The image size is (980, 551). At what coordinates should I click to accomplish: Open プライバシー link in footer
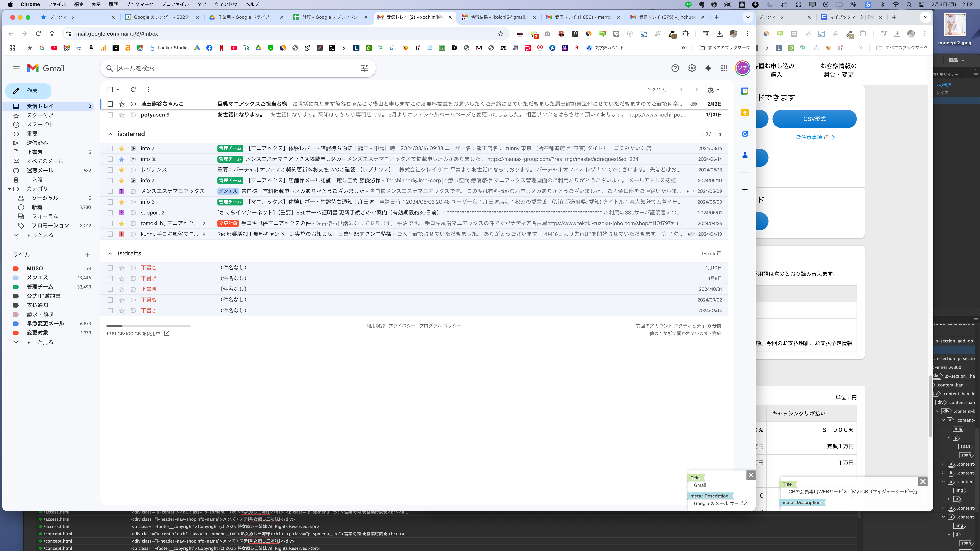[x=402, y=326]
